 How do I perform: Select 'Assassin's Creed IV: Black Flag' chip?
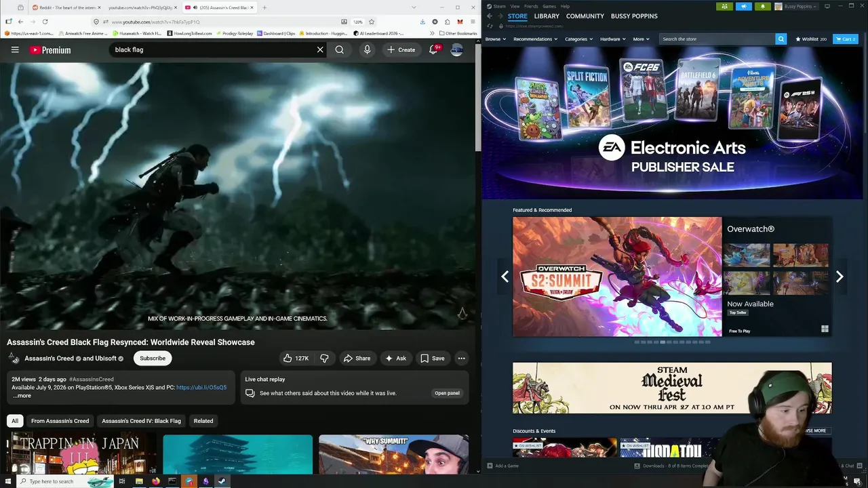click(141, 421)
